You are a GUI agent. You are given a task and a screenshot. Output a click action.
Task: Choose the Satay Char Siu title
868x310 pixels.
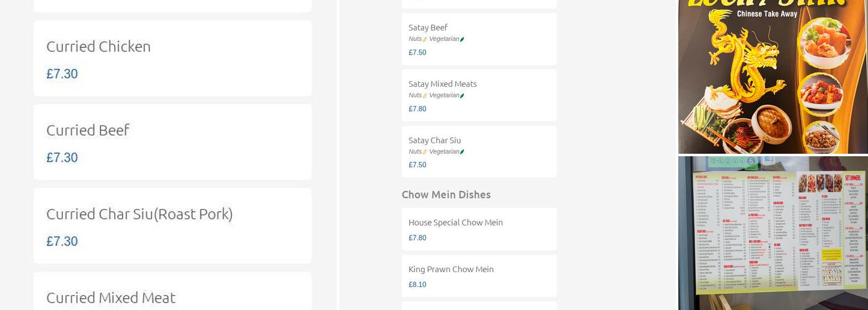click(x=434, y=140)
